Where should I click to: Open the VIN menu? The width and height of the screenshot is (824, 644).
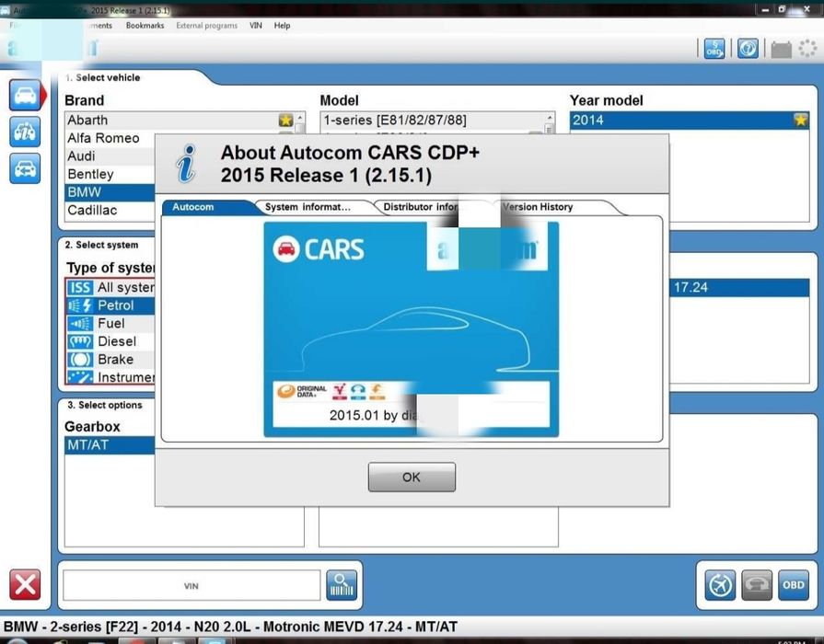[256, 25]
